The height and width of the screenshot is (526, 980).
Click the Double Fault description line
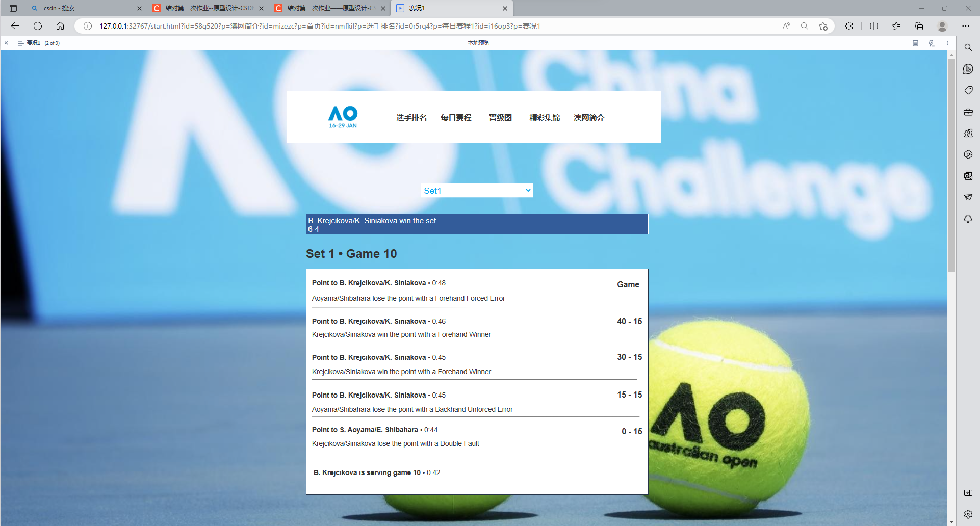pyautogui.click(x=395, y=443)
